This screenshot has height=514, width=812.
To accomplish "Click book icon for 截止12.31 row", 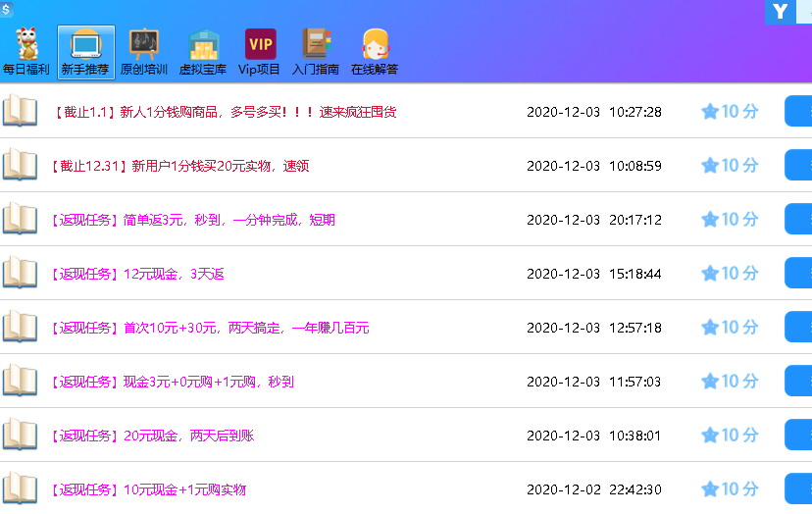I will click(x=20, y=164).
